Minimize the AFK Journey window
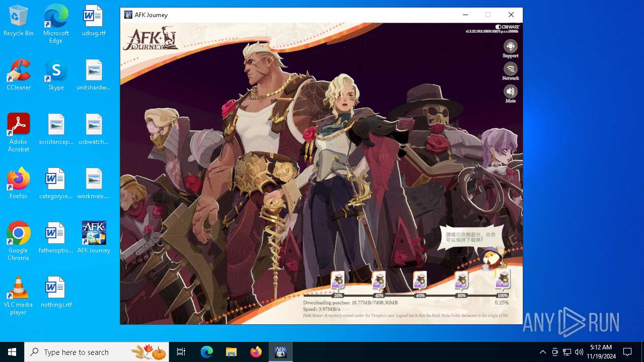The height and width of the screenshot is (362, 644). [465, 15]
